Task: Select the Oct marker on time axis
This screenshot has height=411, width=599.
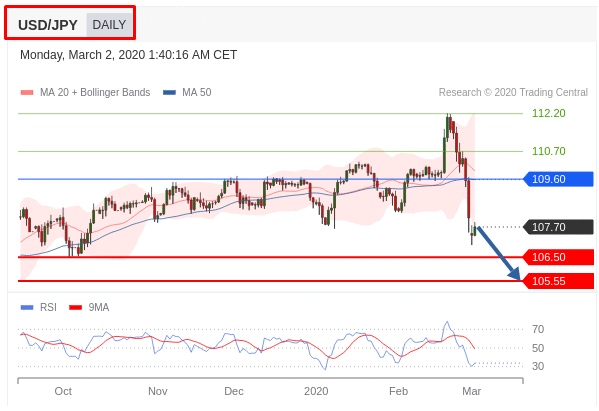Action: click(63, 392)
